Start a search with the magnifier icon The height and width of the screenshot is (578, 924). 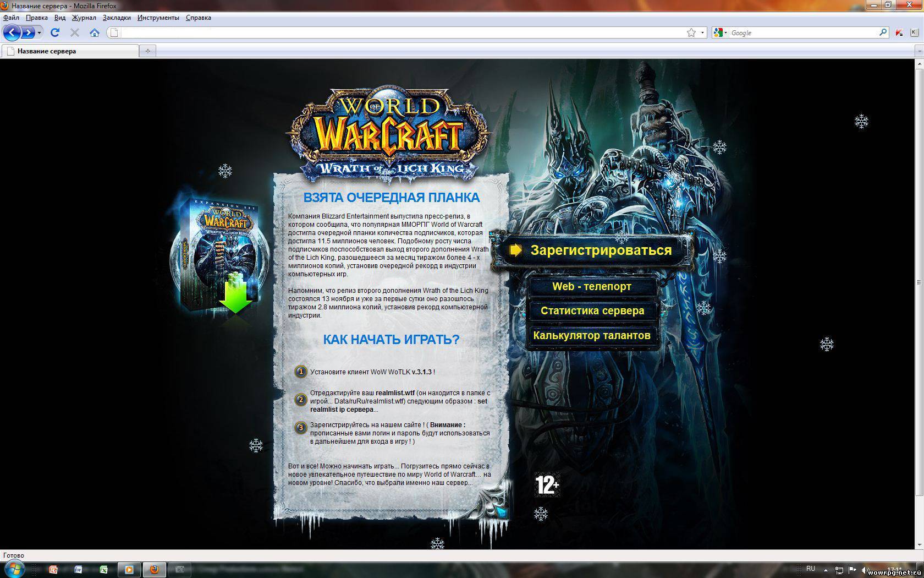click(x=883, y=32)
